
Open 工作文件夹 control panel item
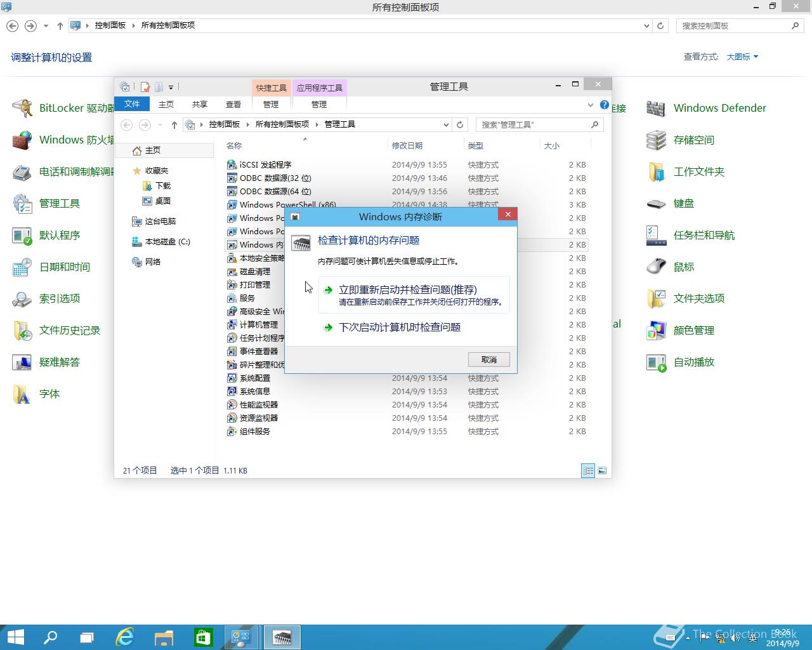685,171
